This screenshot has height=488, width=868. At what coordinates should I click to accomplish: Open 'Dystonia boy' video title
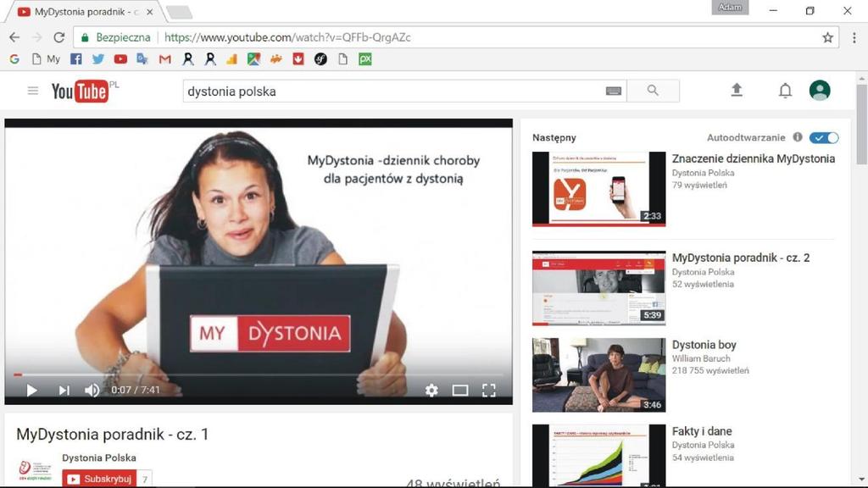pyautogui.click(x=704, y=345)
